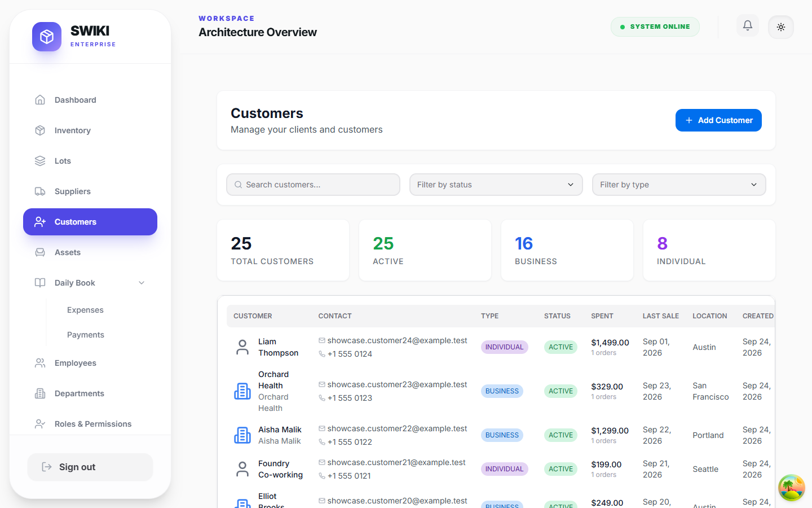The image size is (812, 508).
Task: Click the BUSINESS badge in Orchard Health's row
Action: pos(502,391)
